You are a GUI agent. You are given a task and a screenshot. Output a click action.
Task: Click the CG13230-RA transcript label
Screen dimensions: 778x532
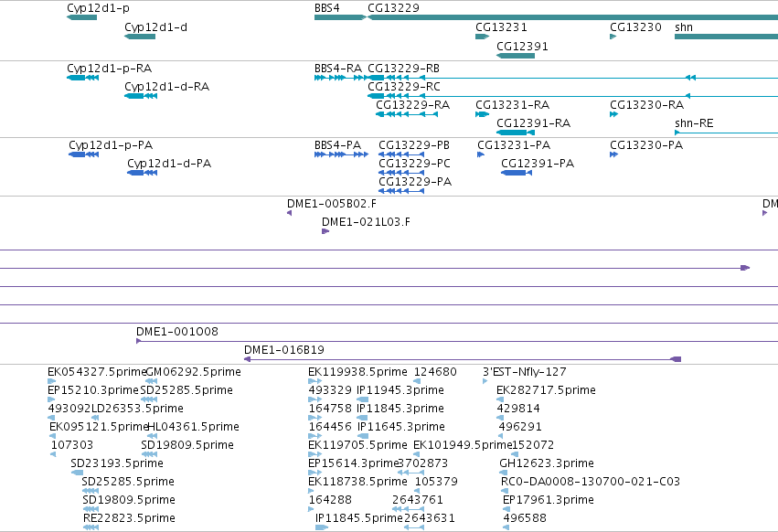tap(647, 105)
